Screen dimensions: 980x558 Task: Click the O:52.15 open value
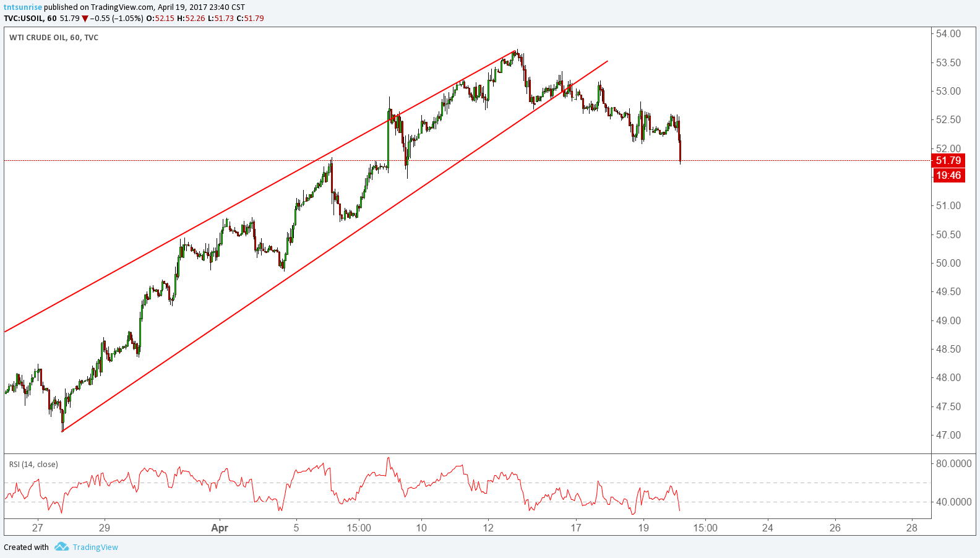(160, 19)
